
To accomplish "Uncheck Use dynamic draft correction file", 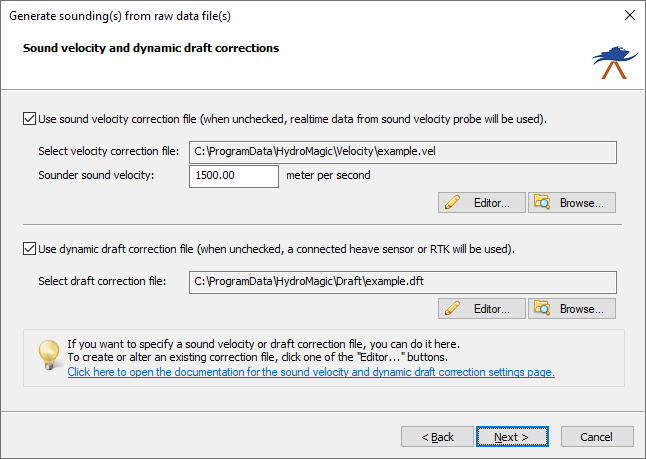I will click(29, 249).
